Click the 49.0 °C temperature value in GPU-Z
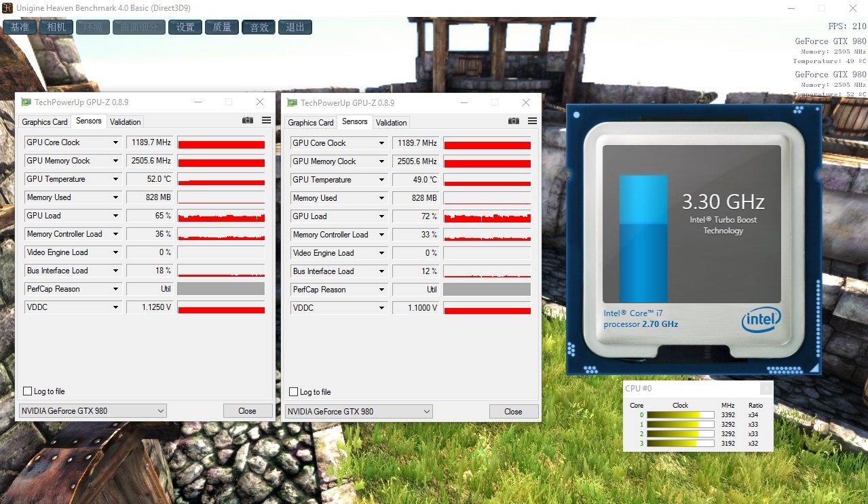Viewport: 868px width, 504px height. coord(416,180)
